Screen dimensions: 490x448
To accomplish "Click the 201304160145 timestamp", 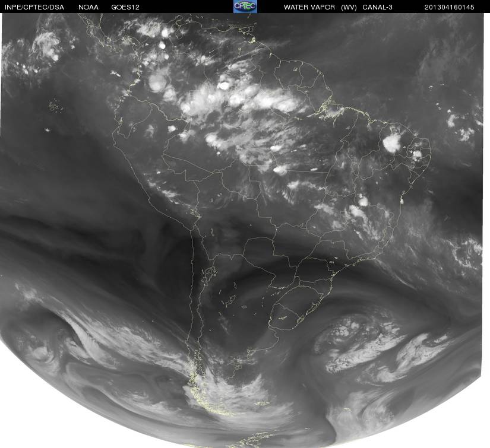I will (x=450, y=7).
